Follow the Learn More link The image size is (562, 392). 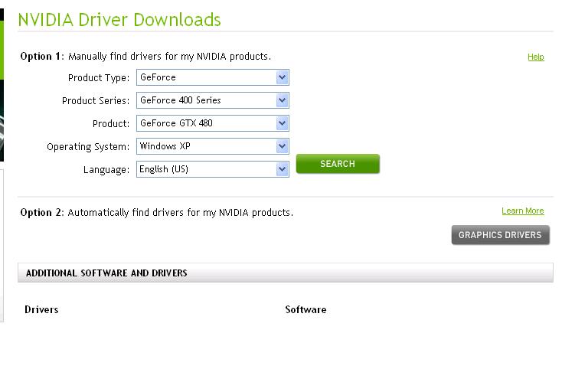(523, 211)
